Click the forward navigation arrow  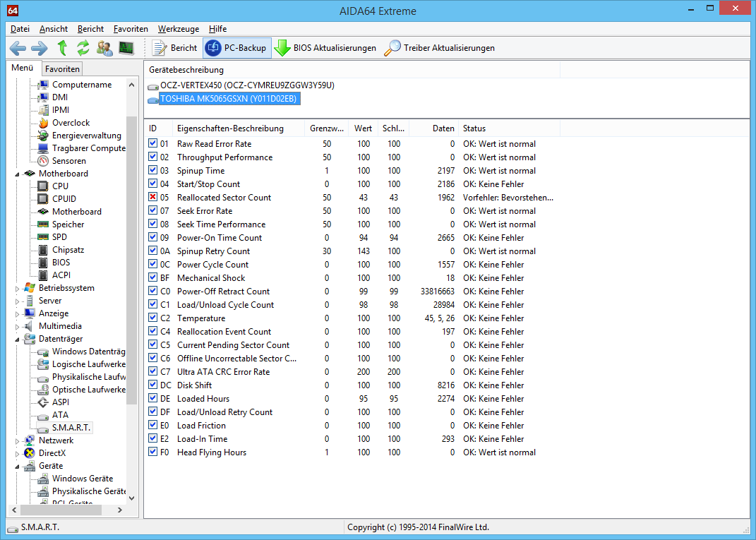point(39,48)
